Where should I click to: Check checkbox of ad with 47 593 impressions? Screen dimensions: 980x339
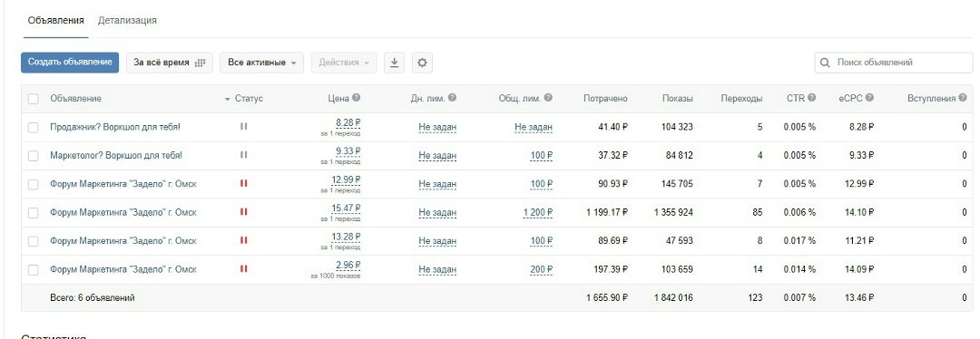(x=34, y=241)
